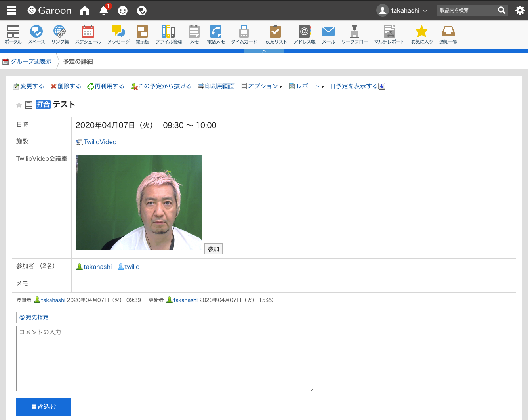Open the お気に入り favorites
Image resolution: width=528 pixels, height=420 pixels.
(x=422, y=34)
